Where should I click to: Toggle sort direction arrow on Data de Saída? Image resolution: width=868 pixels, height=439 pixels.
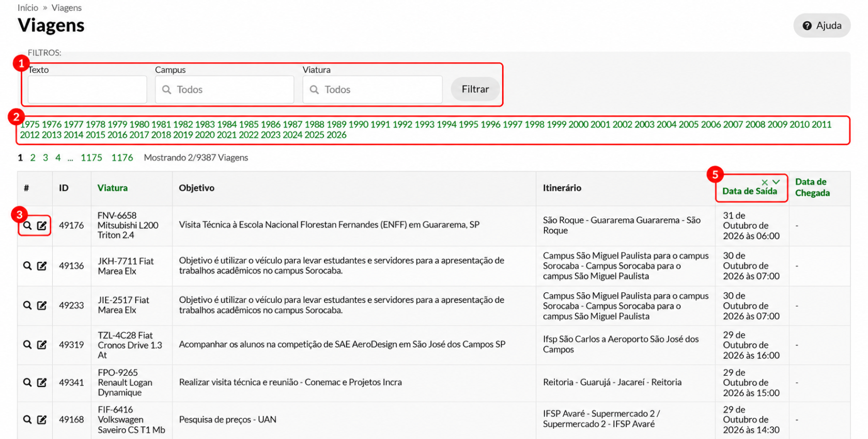tap(776, 182)
